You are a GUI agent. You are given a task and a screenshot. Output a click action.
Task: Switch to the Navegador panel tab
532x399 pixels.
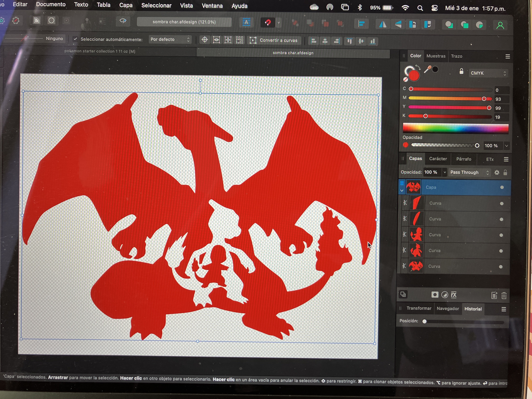coord(448,309)
